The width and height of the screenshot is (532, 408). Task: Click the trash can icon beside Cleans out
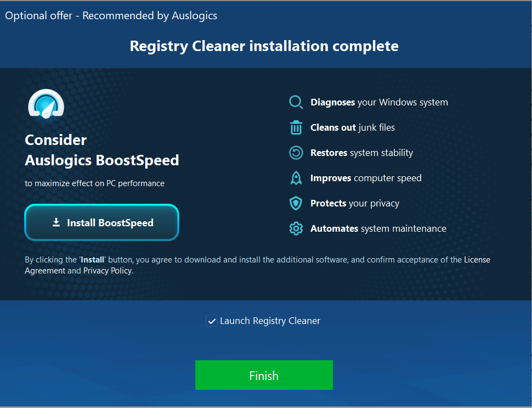pyautogui.click(x=296, y=127)
